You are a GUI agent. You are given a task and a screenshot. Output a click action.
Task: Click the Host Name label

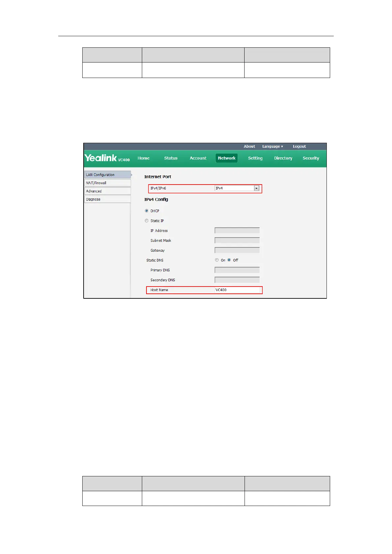(159, 290)
